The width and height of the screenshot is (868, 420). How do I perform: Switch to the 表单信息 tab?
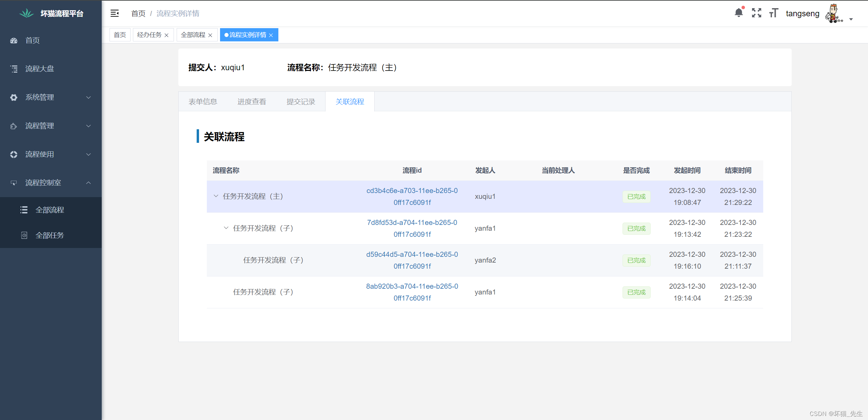(203, 102)
